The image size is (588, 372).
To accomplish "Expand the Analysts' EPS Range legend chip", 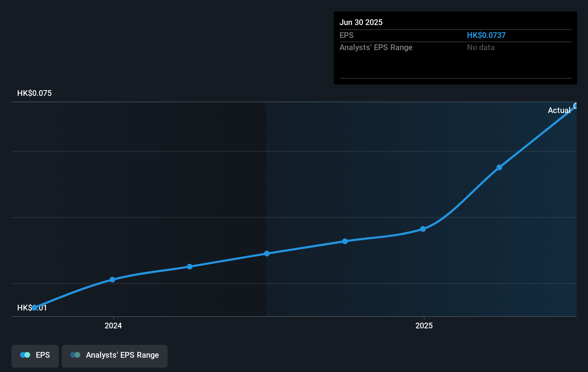I will click(x=115, y=356).
